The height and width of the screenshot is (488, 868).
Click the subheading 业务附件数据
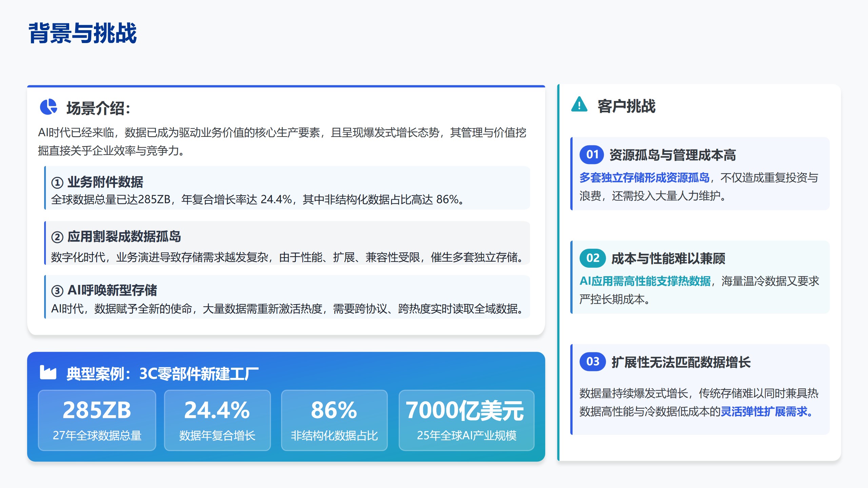(105, 182)
